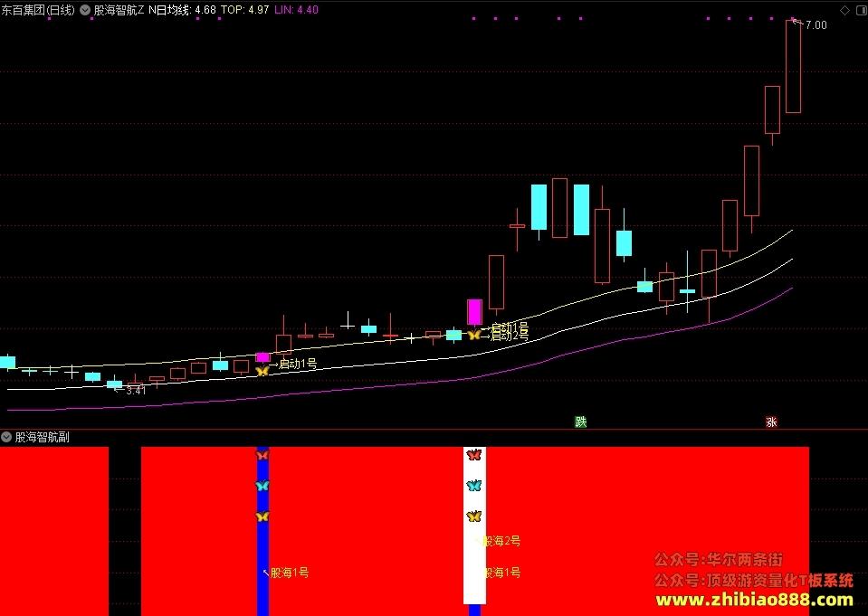Click the 3.41 low price label
Screen dimensions: 868x616
point(136,390)
